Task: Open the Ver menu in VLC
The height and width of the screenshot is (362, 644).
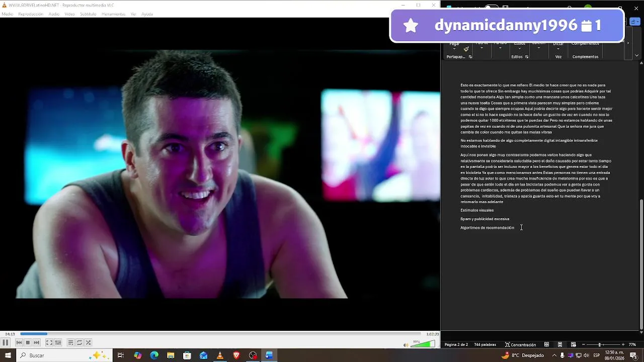Action: pos(133,14)
